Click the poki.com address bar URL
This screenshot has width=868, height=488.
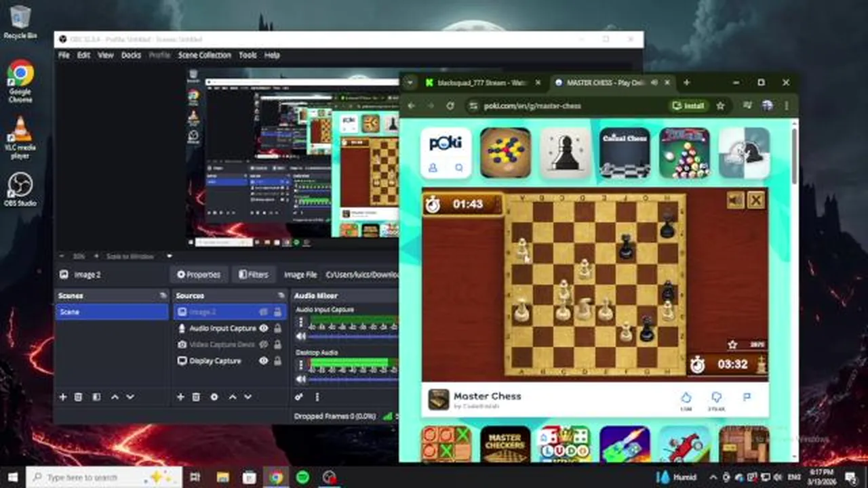pos(532,106)
